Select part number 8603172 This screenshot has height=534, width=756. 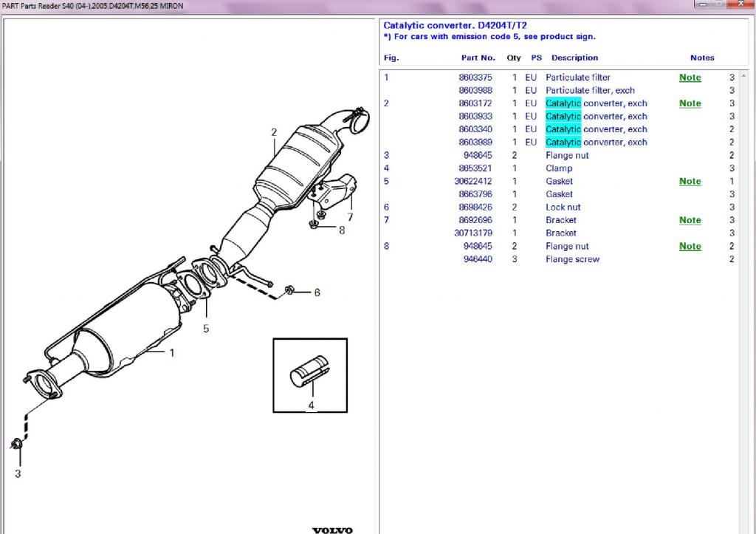click(475, 103)
